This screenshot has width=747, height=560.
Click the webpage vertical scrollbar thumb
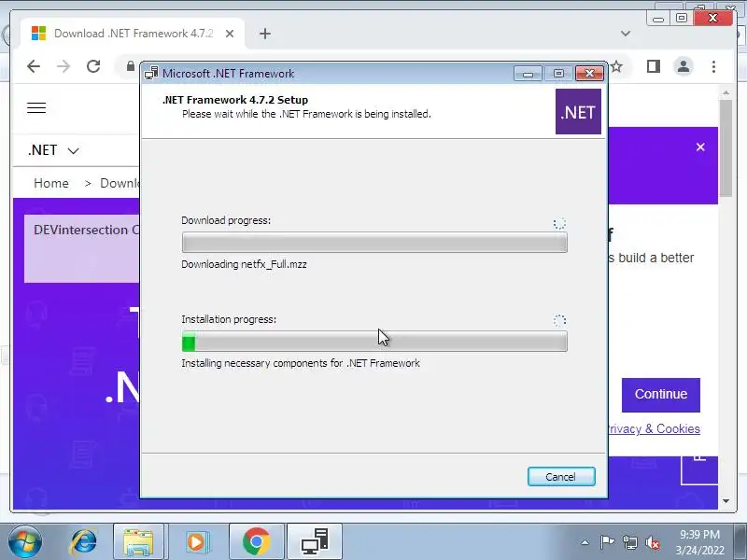coord(726,147)
